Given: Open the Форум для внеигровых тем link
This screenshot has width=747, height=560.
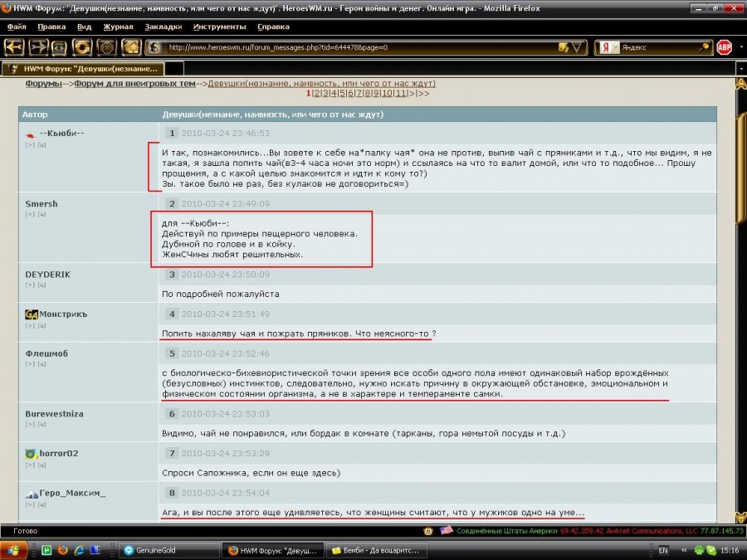Looking at the screenshot, I should point(134,84).
